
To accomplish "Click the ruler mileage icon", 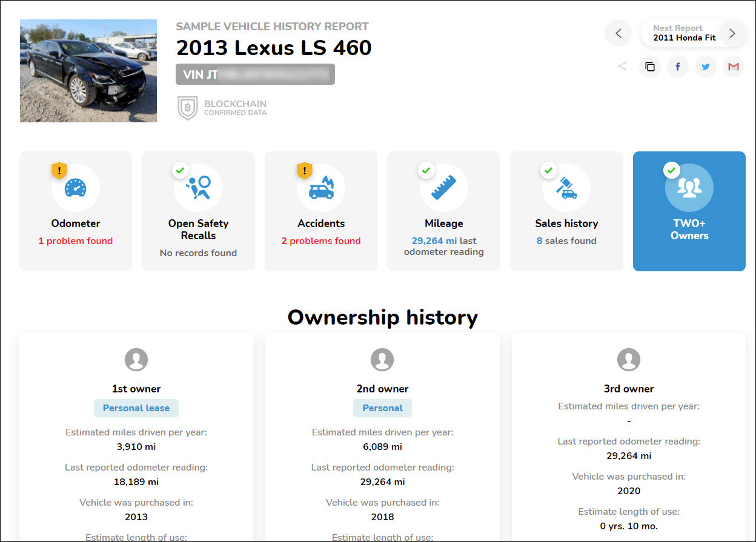I will point(443,188).
